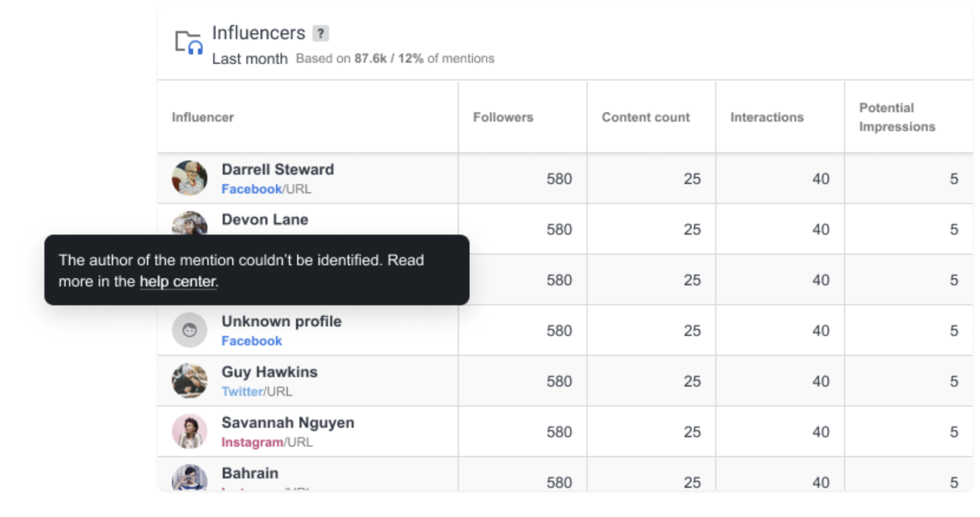The height and width of the screenshot is (517, 980).
Task: Open the help center link in the tooltip
Action: 177,281
